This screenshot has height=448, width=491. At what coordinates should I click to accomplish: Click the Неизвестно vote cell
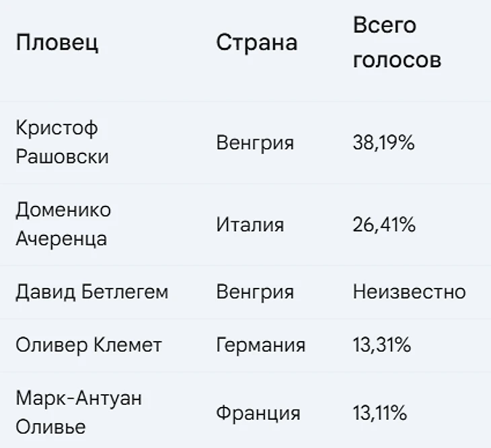coord(409,293)
